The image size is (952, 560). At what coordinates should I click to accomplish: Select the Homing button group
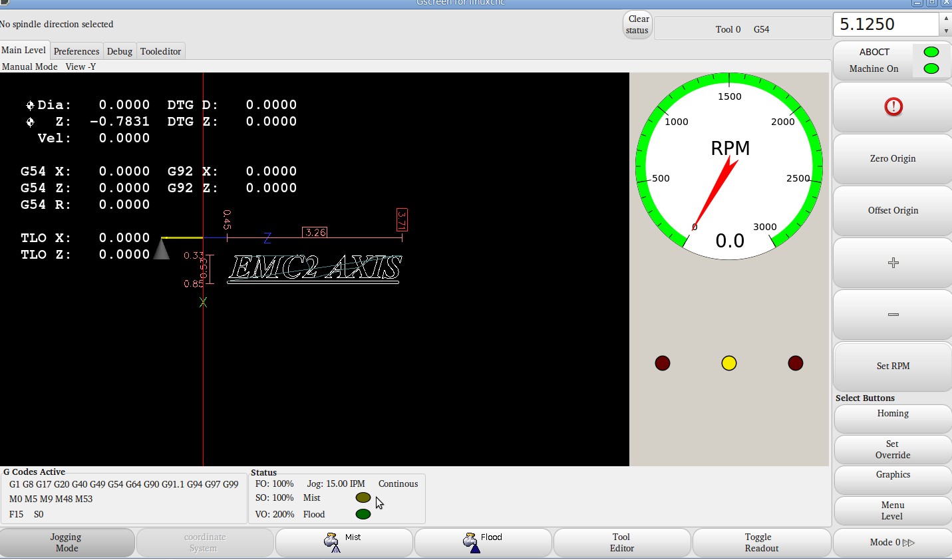pyautogui.click(x=893, y=418)
